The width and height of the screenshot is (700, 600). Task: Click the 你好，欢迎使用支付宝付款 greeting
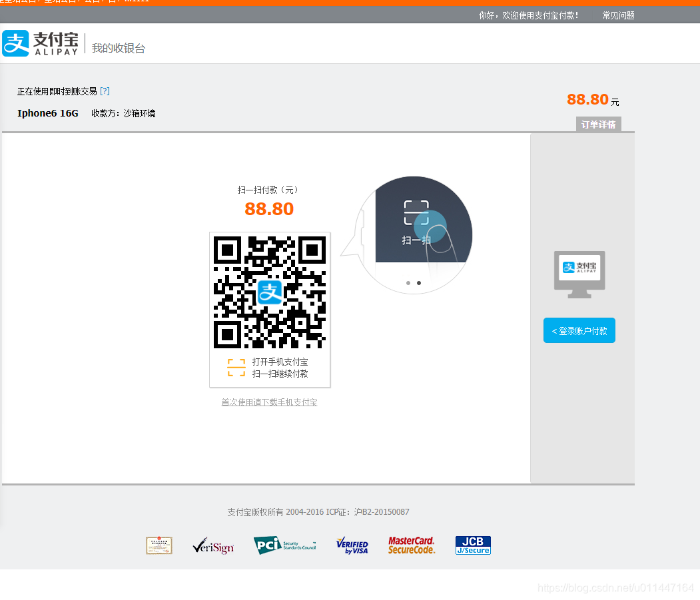tap(529, 15)
